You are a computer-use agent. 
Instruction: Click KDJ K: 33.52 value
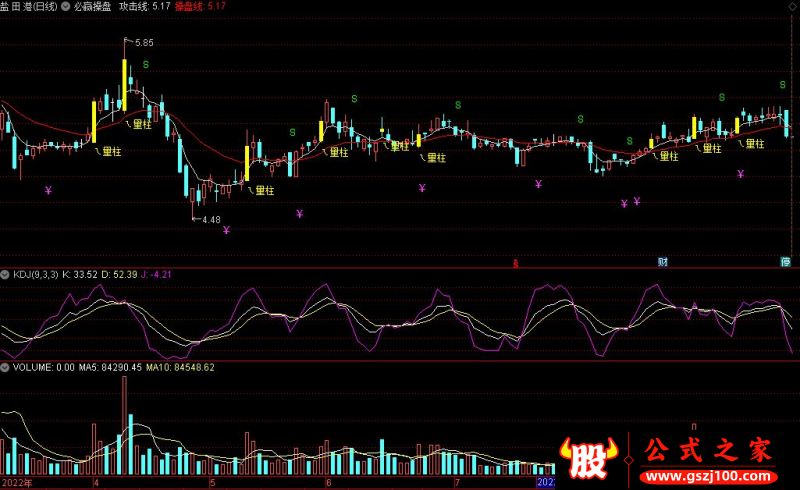[80, 275]
